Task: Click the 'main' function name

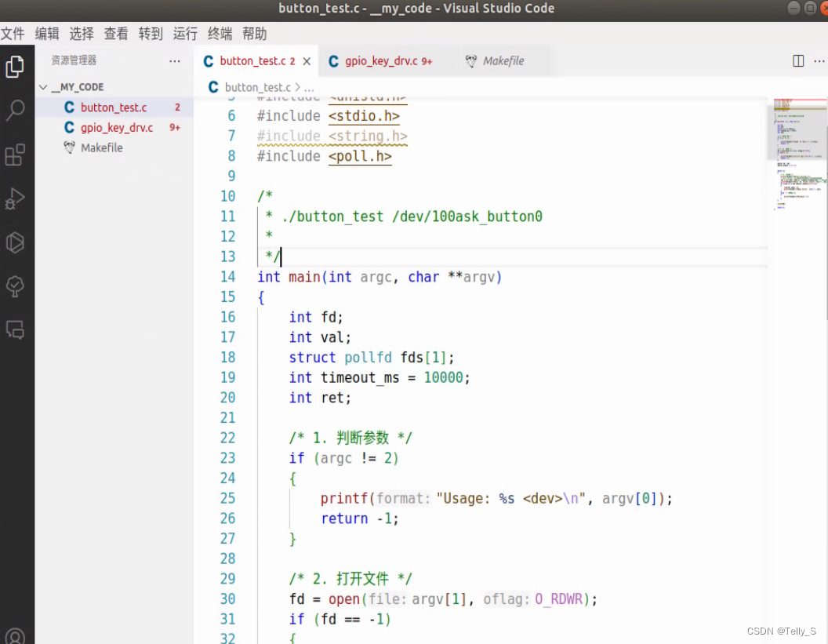Action: pyautogui.click(x=305, y=277)
